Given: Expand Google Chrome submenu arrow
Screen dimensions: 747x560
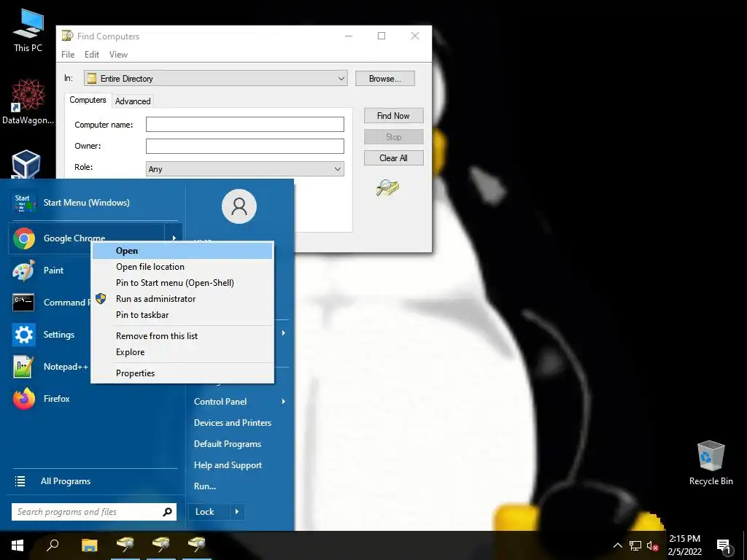Looking at the screenshot, I should pos(174,238).
